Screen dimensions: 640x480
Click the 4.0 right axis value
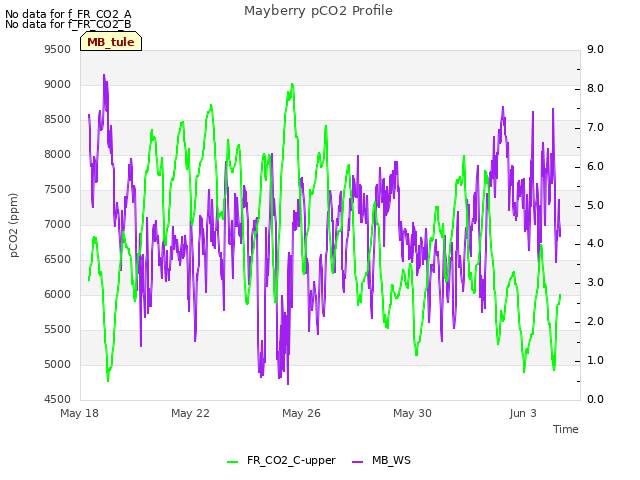[x=595, y=244]
